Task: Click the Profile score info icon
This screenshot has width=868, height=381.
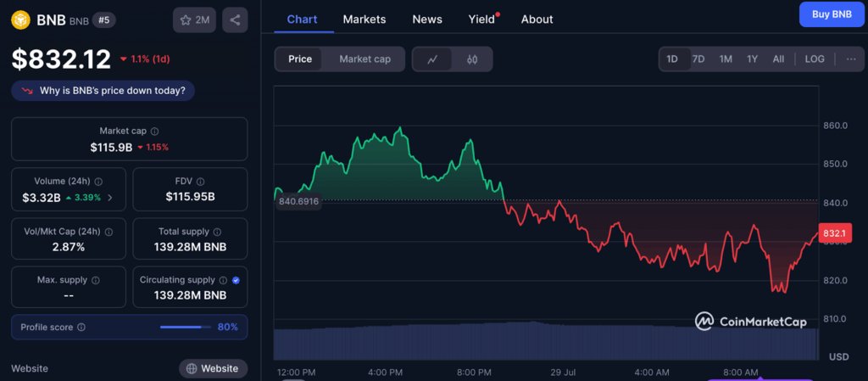Action: point(81,327)
